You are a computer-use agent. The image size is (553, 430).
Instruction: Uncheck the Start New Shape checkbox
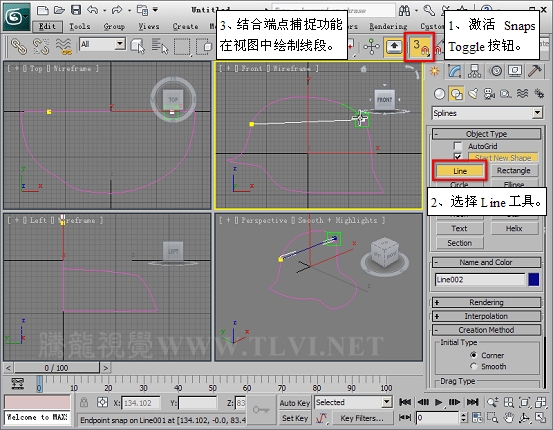tap(457, 157)
